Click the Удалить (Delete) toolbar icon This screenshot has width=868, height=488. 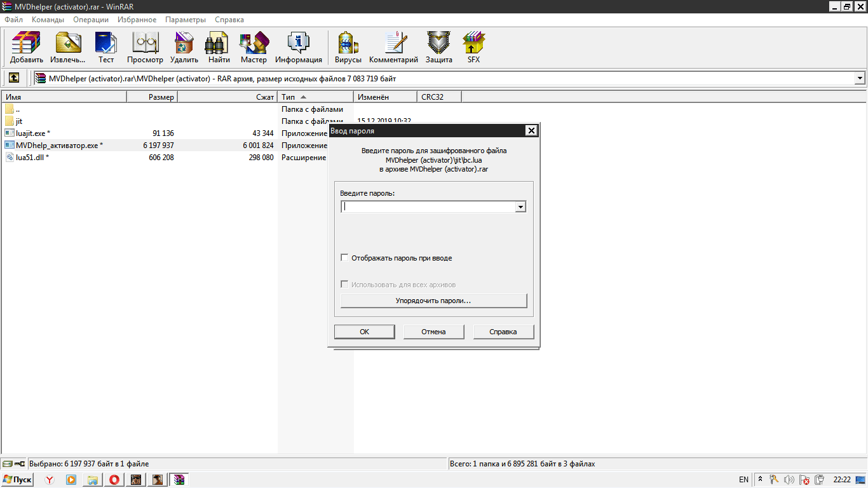(184, 48)
